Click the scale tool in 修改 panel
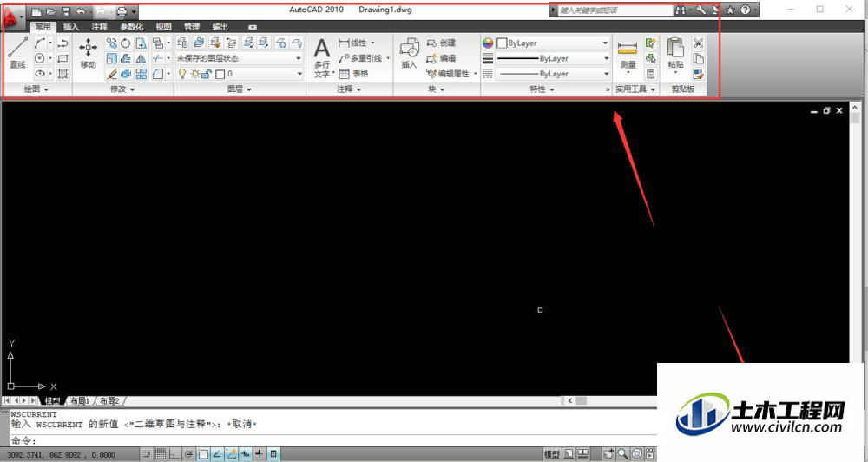868x462 pixels. (x=111, y=59)
